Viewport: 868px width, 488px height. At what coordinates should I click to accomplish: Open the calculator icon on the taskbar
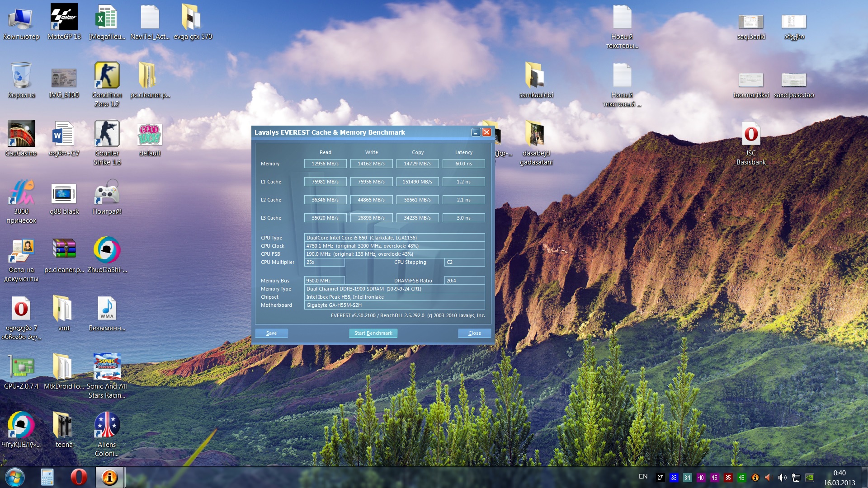47,477
